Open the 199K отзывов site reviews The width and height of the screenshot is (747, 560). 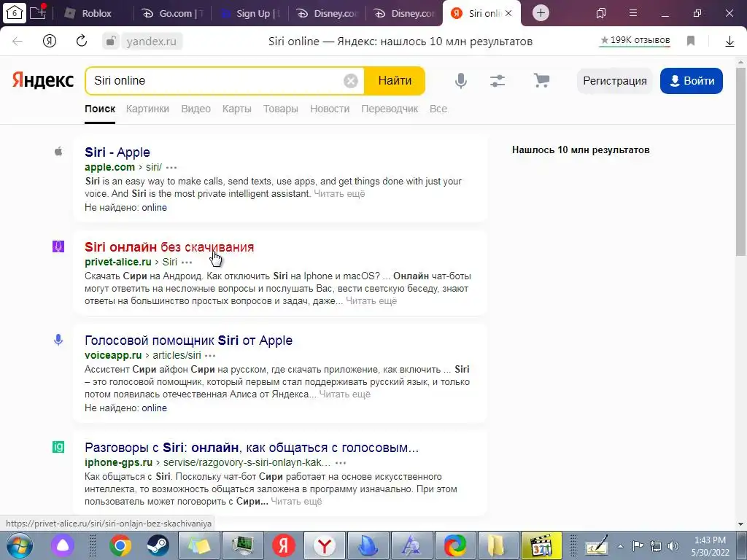pyautogui.click(x=635, y=41)
